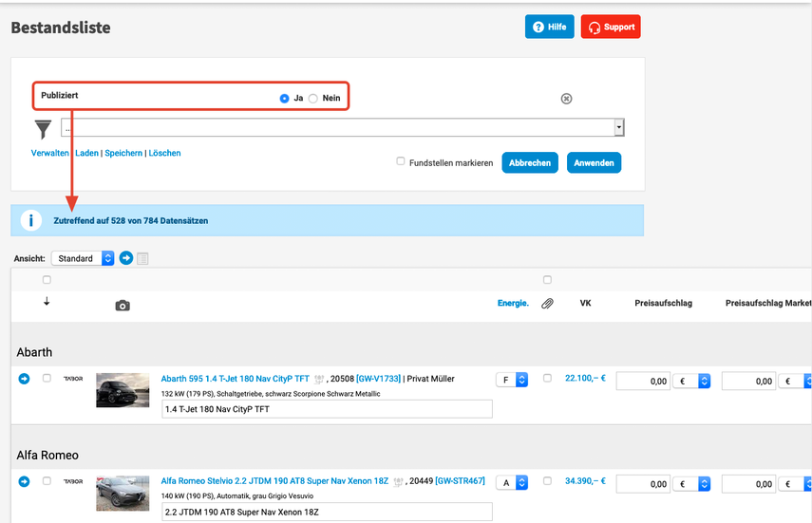
Task: Click the sort down arrow in the table header
Action: click(x=47, y=302)
